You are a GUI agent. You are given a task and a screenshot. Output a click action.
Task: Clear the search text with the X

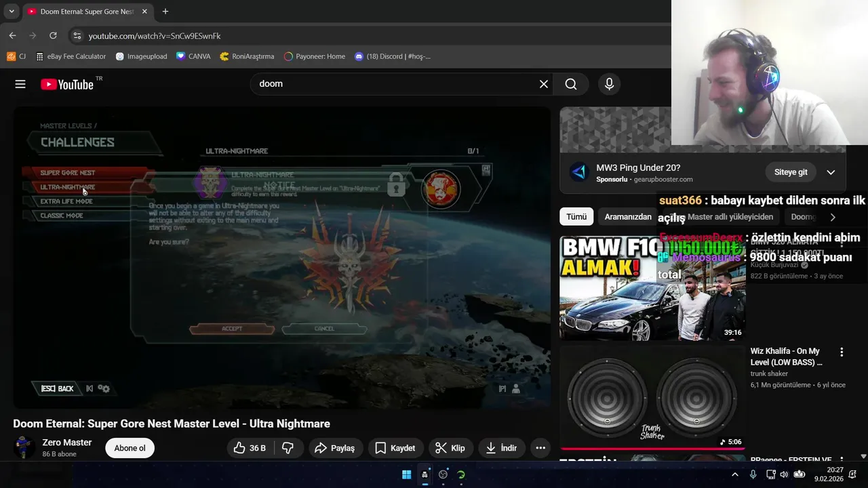(544, 84)
